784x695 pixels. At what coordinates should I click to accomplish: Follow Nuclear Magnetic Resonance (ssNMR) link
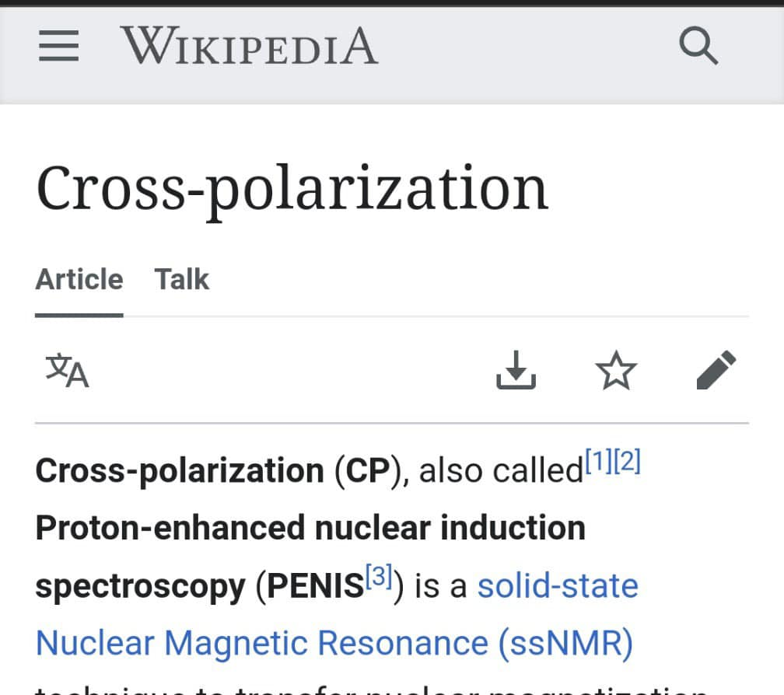click(x=334, y=643)
